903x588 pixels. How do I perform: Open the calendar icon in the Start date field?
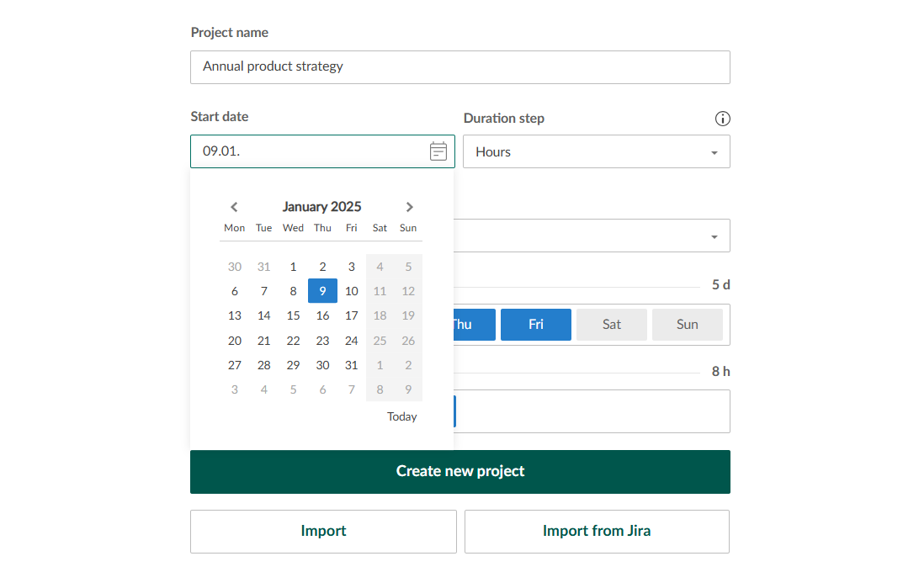click(438, 151)
